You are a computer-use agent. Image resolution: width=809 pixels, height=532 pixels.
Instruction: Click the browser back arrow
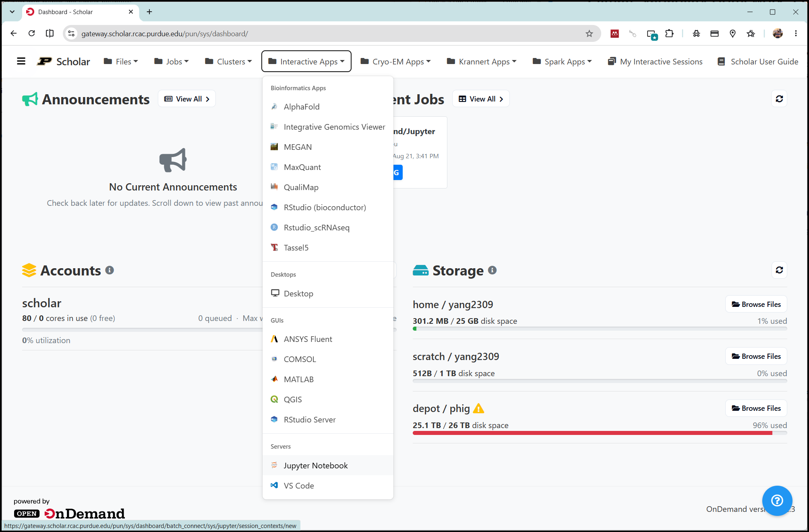click(x=14, y=33)
